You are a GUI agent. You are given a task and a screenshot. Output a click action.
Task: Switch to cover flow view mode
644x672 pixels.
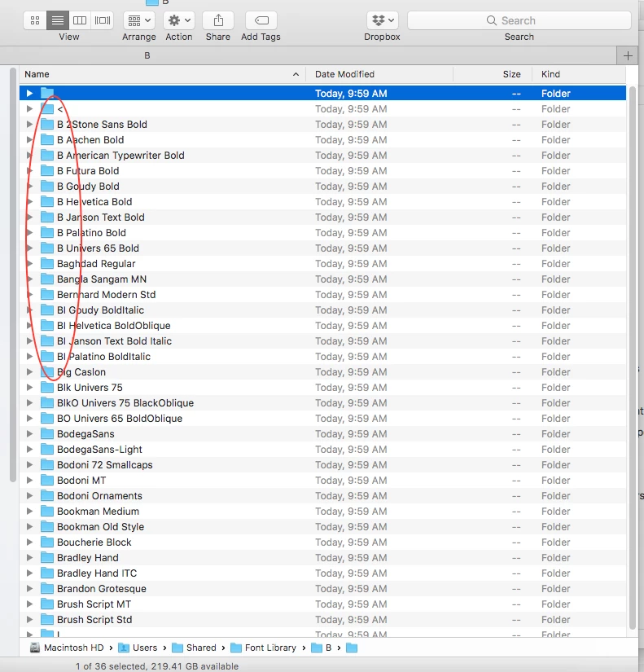click(x=102, y=20)
